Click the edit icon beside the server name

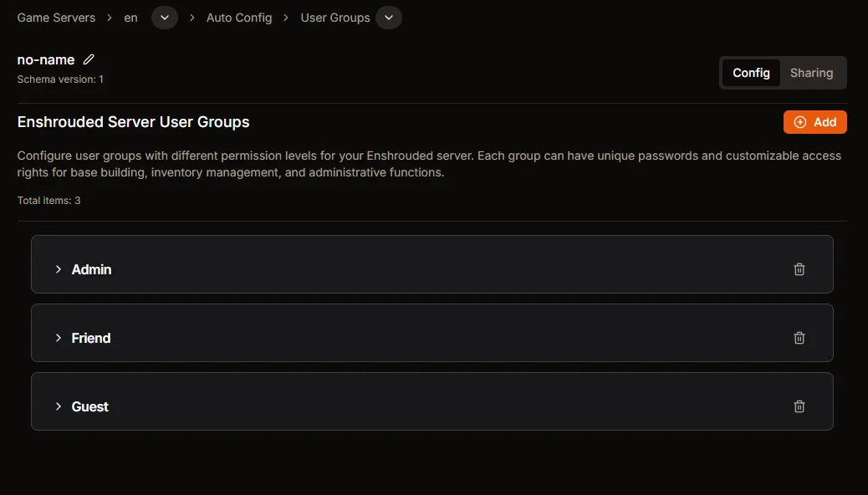(x=88, y=59)
